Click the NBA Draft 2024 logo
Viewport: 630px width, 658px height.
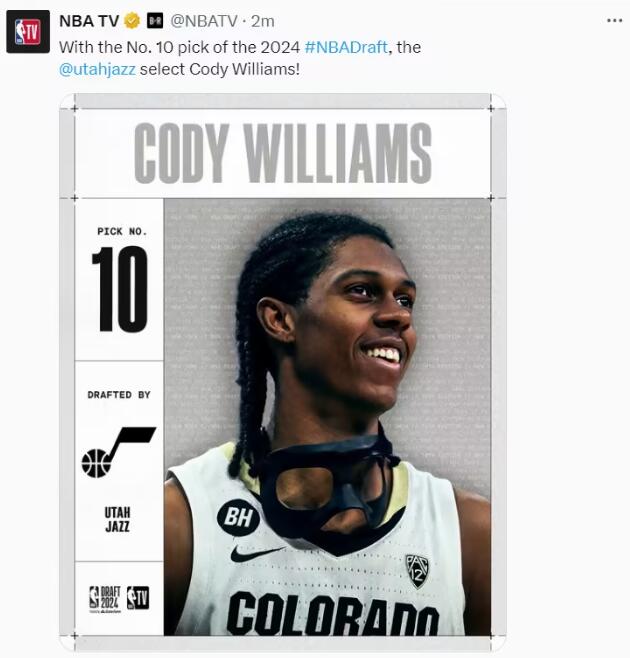(105, 598)
